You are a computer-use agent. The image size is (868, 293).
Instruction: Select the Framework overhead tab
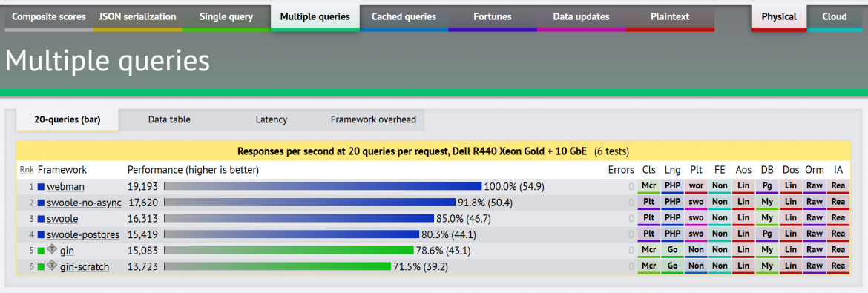[373, 119]
